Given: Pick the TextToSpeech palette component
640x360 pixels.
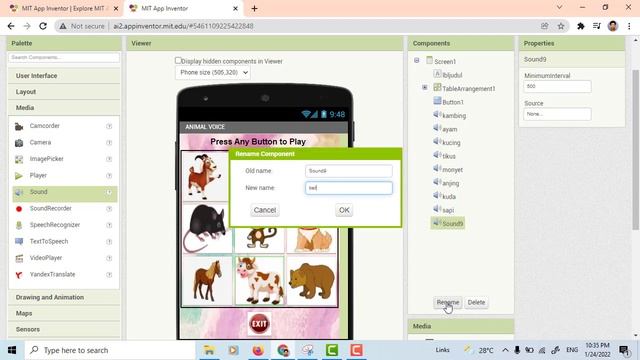Looking at the screenshot, I should (49, 242).
